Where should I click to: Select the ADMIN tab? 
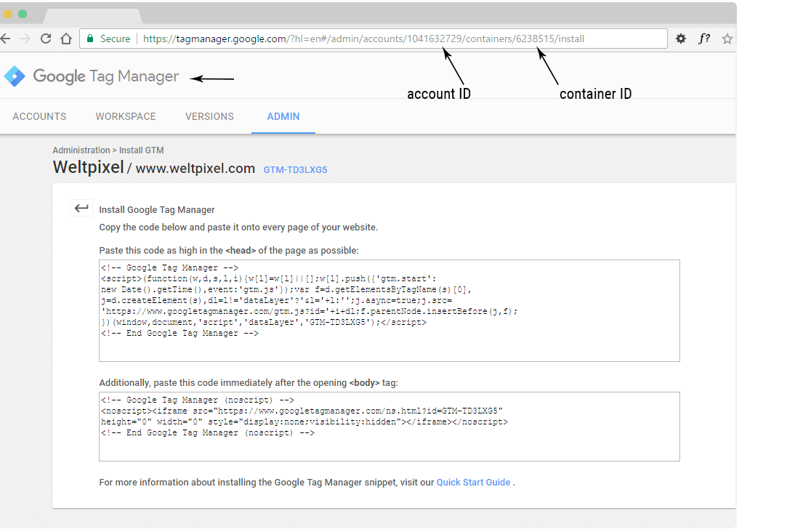pos(283,116)
